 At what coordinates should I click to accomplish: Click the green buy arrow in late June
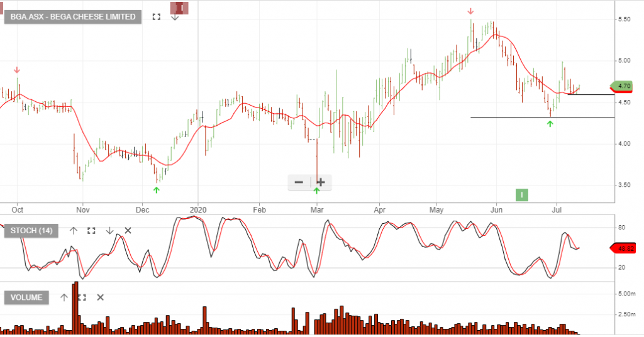[550, 124]
